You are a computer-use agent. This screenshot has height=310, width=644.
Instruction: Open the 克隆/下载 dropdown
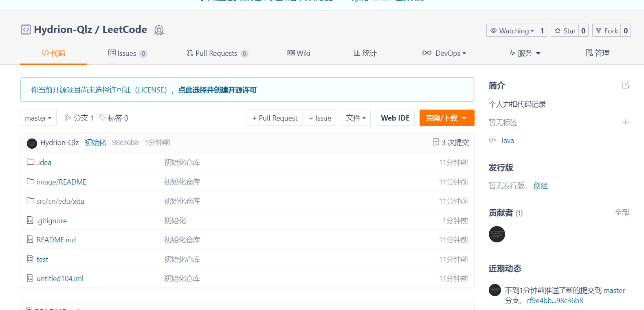pyautogui.click(x=447, y=118)
